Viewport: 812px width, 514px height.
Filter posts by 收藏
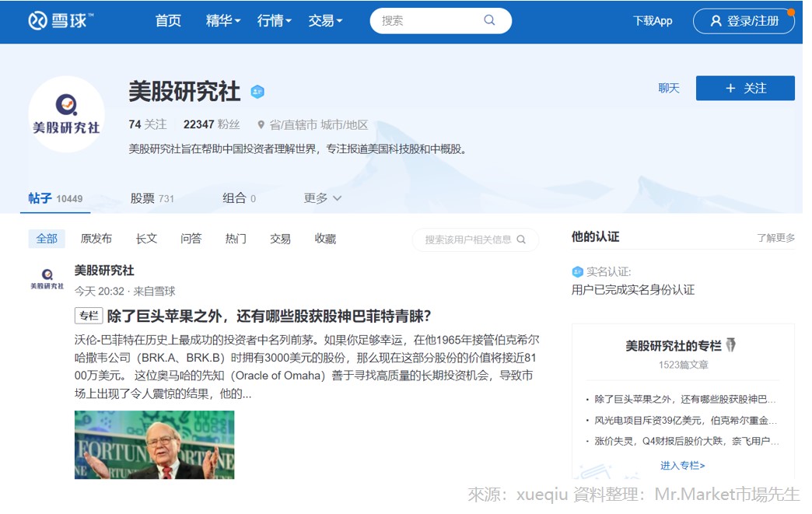[x=325, y=239]
